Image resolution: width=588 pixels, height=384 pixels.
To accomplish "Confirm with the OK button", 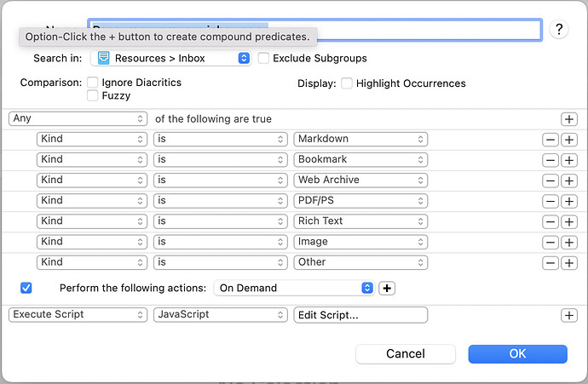I will coord(517,354).
